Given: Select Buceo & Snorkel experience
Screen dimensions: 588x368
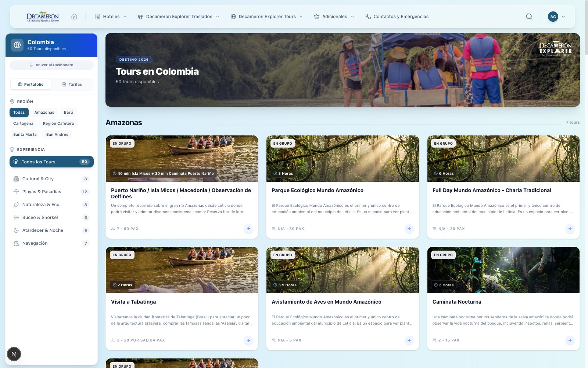Looking at the screenshot, I should coord(51,217).
